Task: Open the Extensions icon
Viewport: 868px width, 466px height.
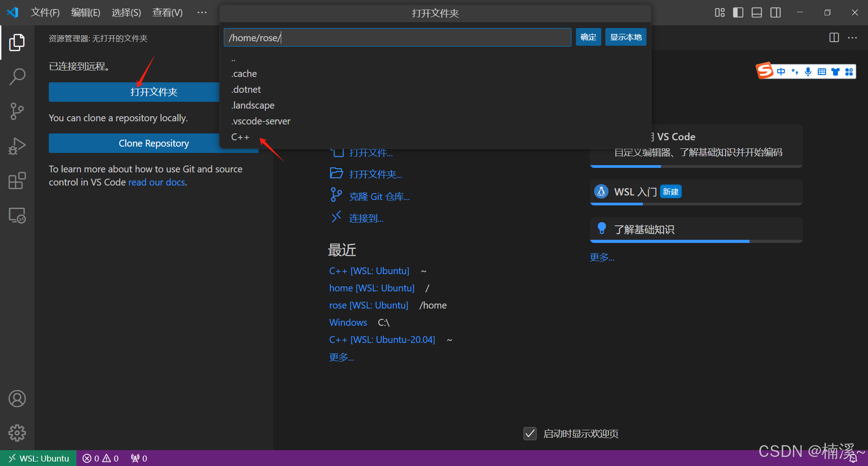Action: 17,181
